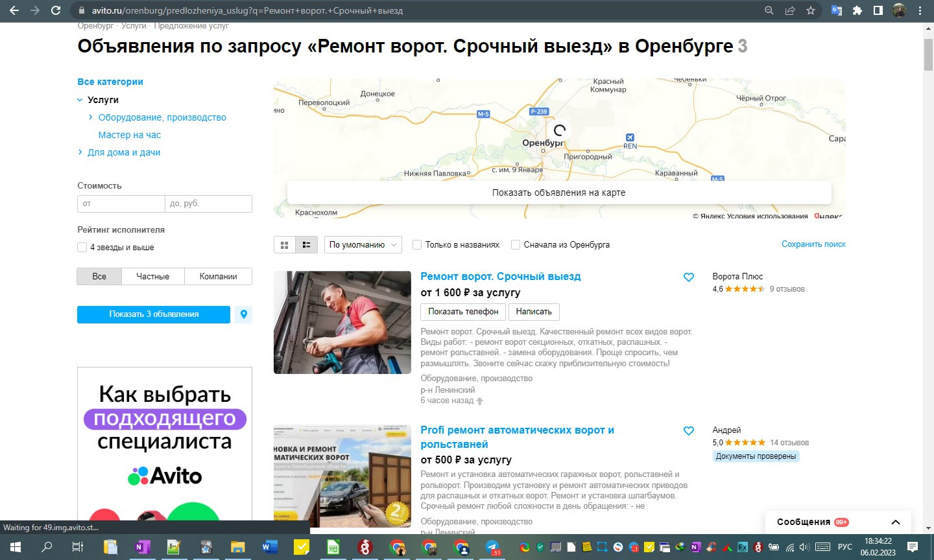Viewport: 934px width, 560px height.
Task: Open Chrome three-dot menu
Action: [920, 10]
